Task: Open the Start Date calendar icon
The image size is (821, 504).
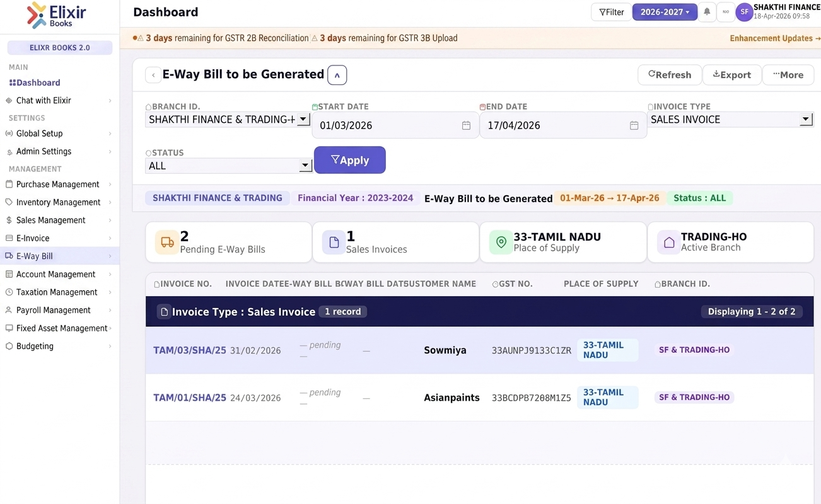Action: coord(466,125)
